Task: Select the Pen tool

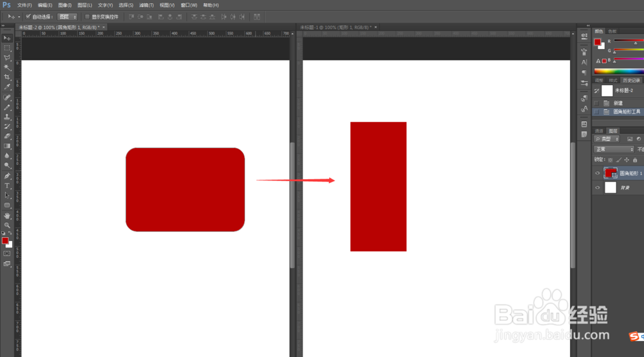Action: [7, 176]
